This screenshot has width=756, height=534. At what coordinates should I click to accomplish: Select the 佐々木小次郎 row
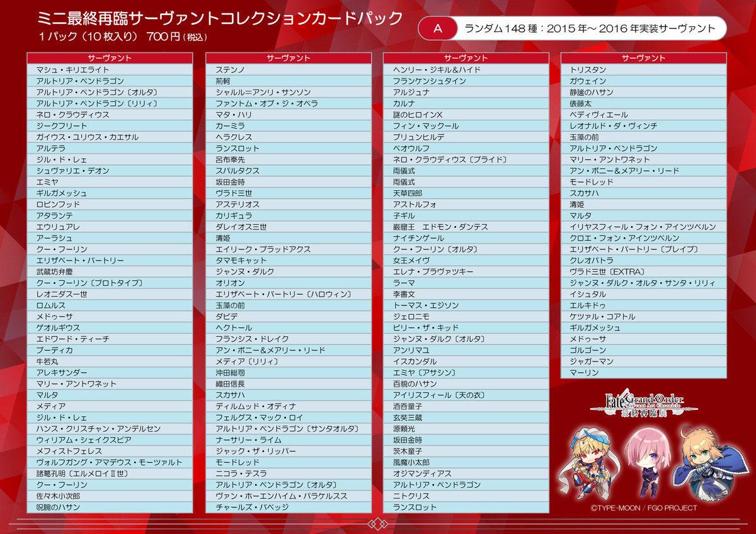click(110, 496)
